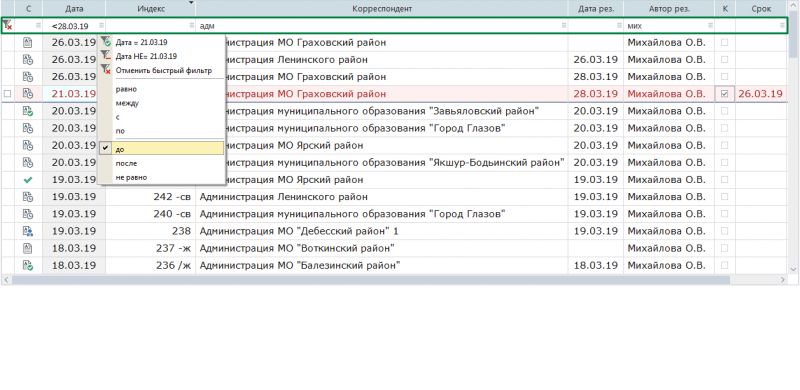The width and height of the screenshot is (800, 390).
Task: Sort by the Дата рез. column header
Action: coord(596,9)
